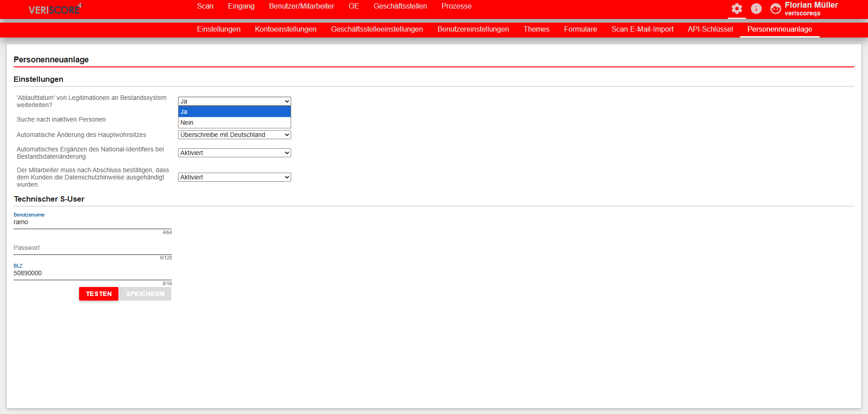Open Benutzer/Mitarbeiter in the top menu
The image size is (868, 414).
[302, 6]
